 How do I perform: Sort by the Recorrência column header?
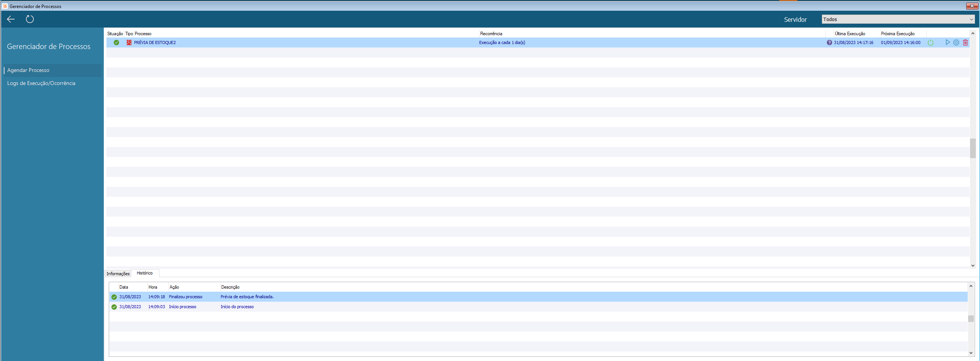click(491, 34)
